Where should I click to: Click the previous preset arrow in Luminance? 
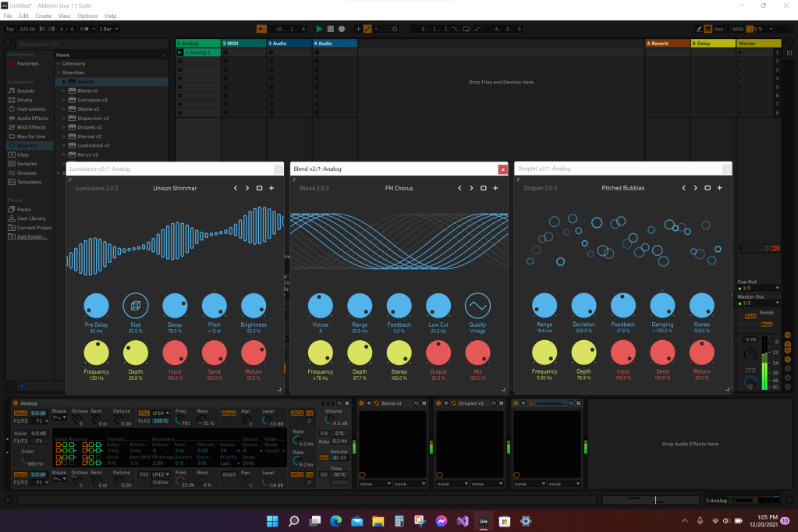click(x=236, y=188)
